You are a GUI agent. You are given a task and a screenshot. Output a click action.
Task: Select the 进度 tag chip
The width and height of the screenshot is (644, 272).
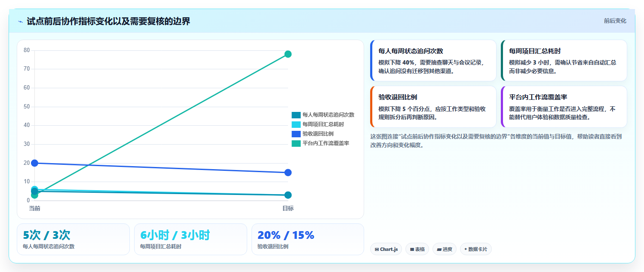(445, 249)
